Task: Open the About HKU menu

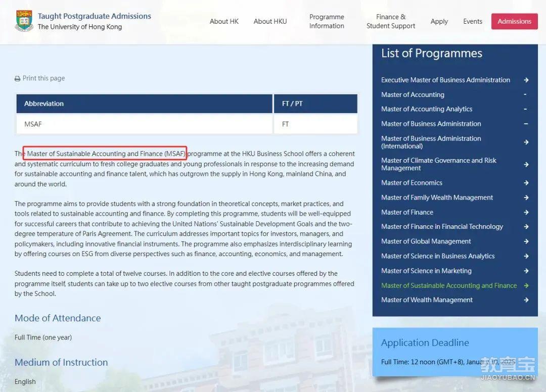Action: 270,21
